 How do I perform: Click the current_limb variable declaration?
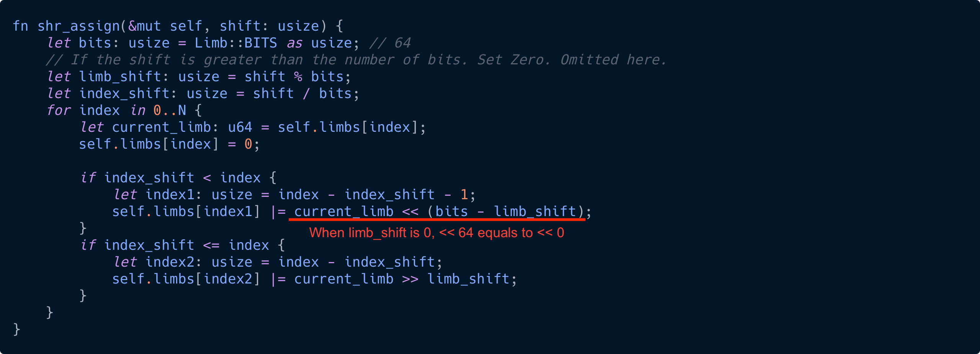pyautogui.click(x=161, y=127)
